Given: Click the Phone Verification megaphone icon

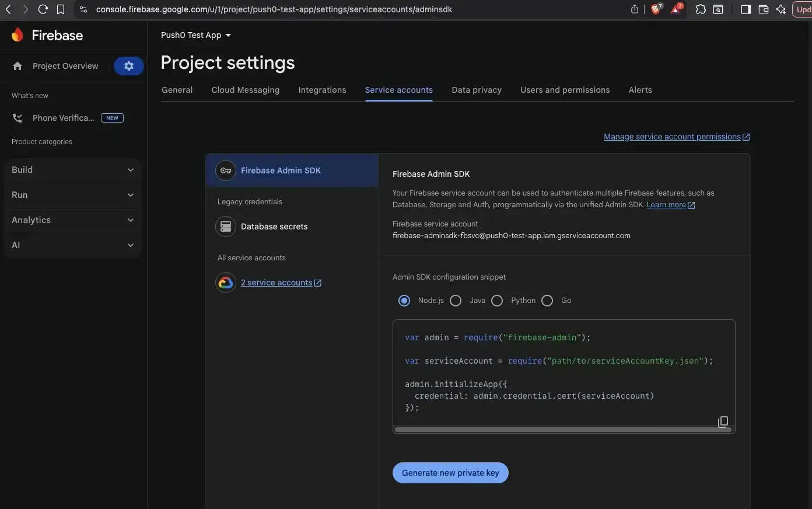Looking at the screenshot, I should coord(17,117).
